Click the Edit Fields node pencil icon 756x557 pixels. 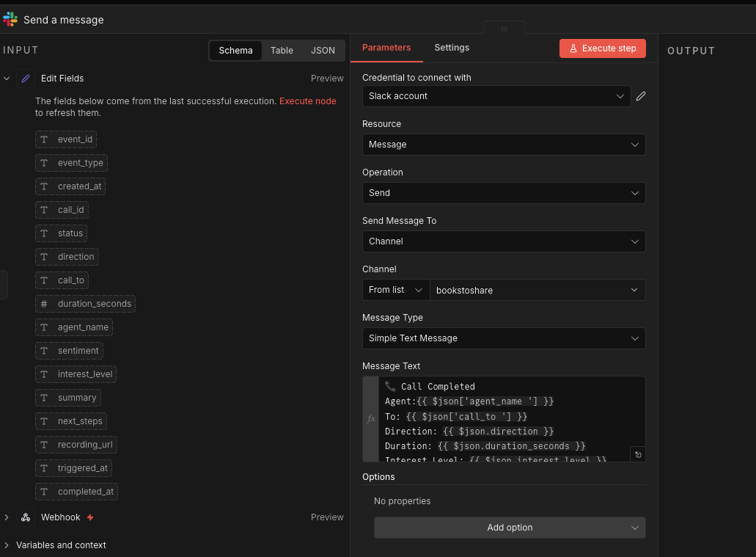coord(26,79)
